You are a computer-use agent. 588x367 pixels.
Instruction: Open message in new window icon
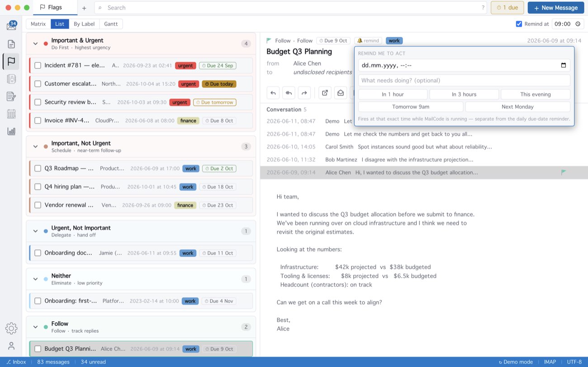[x=325, y=93]
